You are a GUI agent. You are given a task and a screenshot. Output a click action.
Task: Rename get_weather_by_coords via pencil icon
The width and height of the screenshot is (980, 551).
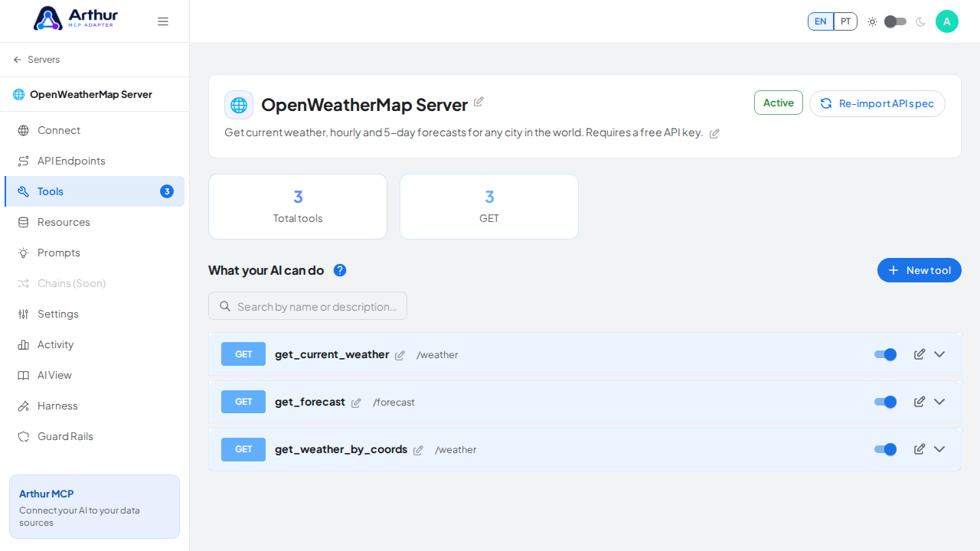418,450
